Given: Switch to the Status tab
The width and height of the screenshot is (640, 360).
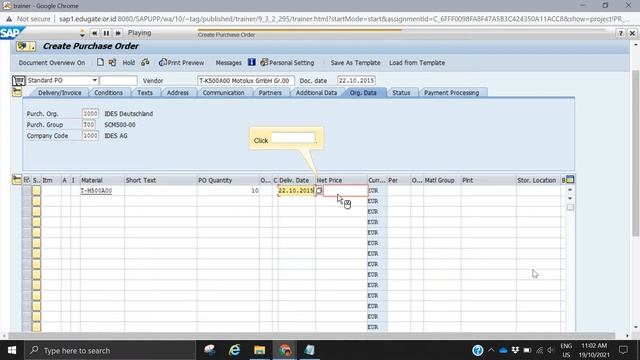Looking at the screenshot, I should point(401,93).
